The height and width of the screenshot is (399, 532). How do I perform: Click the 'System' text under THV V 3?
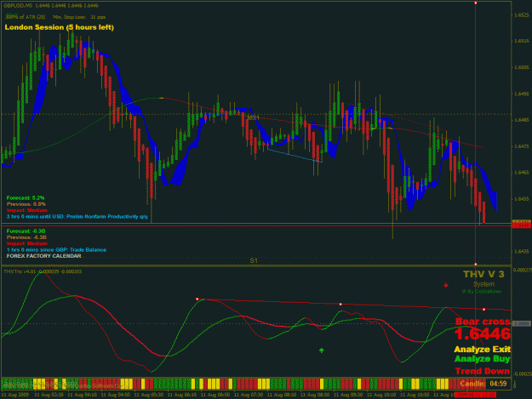pos(483,284)
